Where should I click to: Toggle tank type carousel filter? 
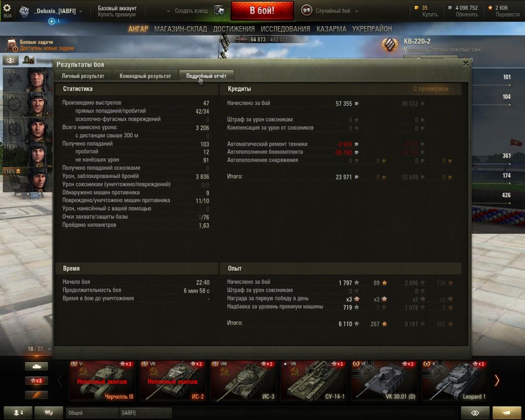[36, 366]
